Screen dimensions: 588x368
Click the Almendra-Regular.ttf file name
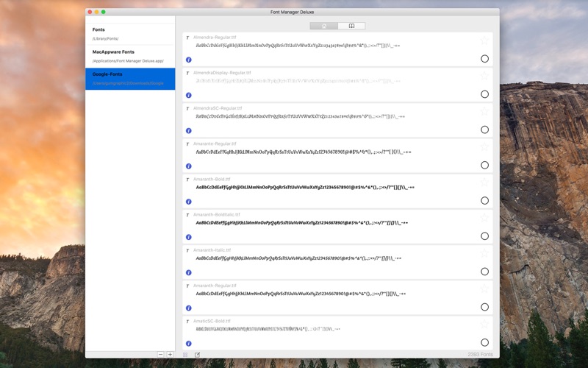(215, 38)
